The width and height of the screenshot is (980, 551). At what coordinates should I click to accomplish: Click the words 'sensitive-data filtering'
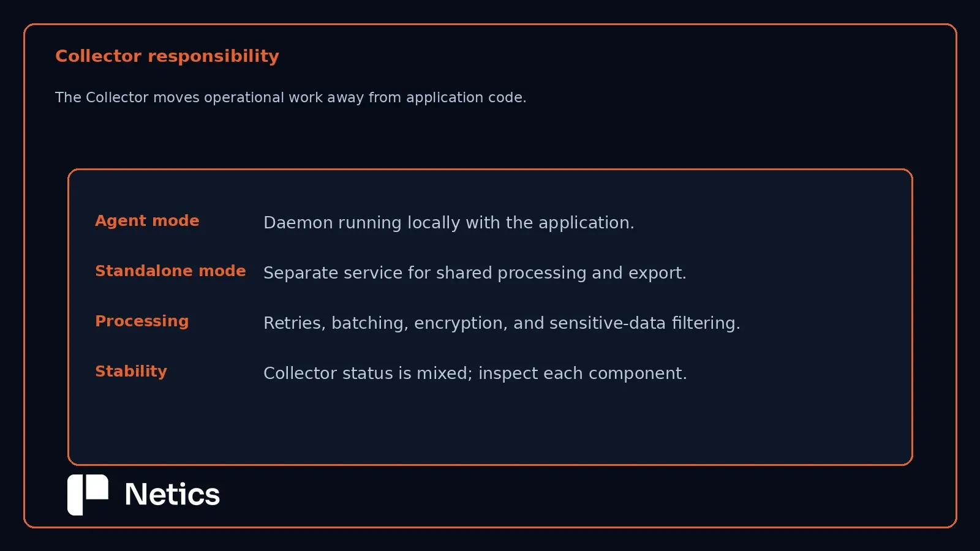tap(645, 323)
